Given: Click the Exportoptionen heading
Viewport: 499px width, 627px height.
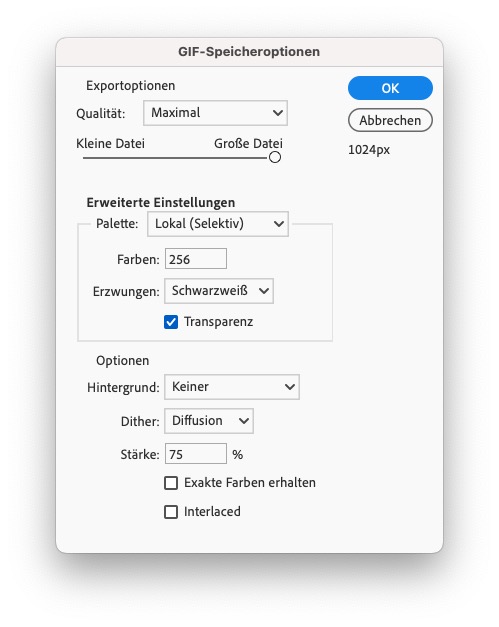Looking at the screenshot, I should point(131,86).
